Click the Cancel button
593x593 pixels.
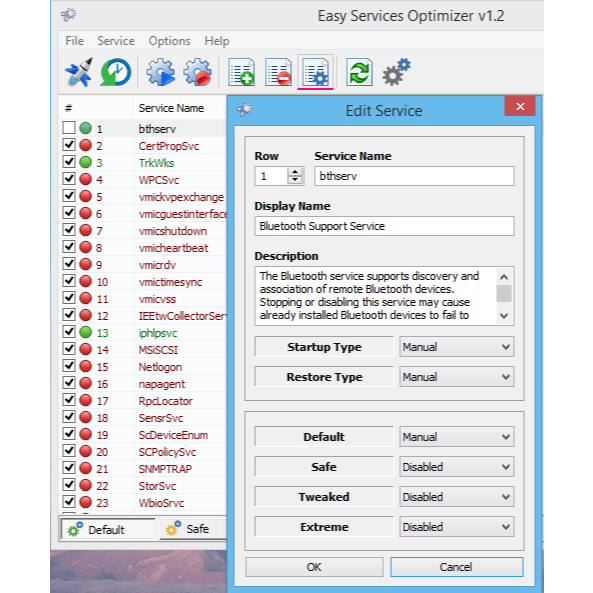[456, 567]
